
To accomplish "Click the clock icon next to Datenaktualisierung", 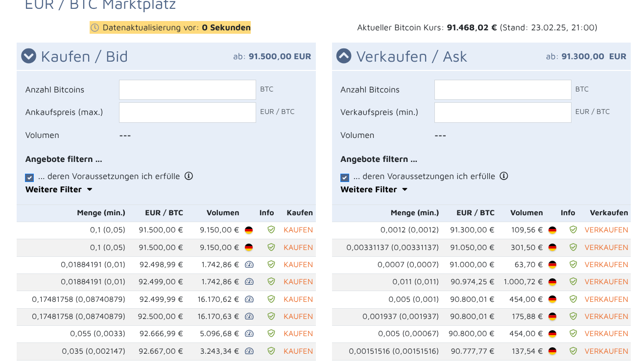I will click(95, 27).
